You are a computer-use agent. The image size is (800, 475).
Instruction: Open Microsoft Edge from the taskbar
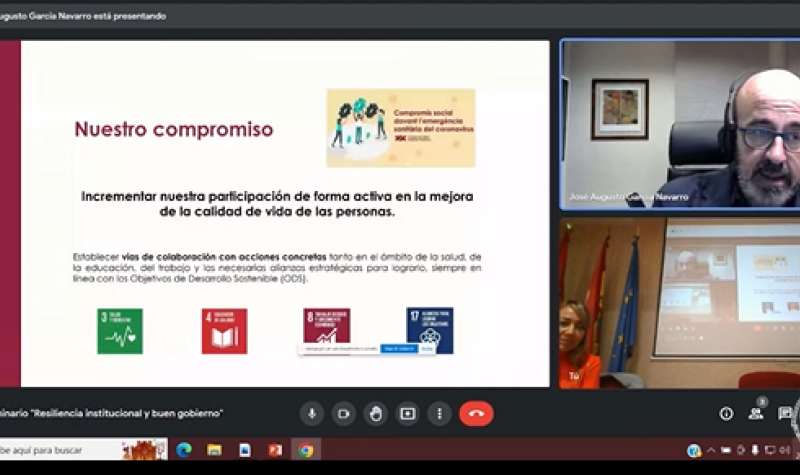tap(184, 450)
